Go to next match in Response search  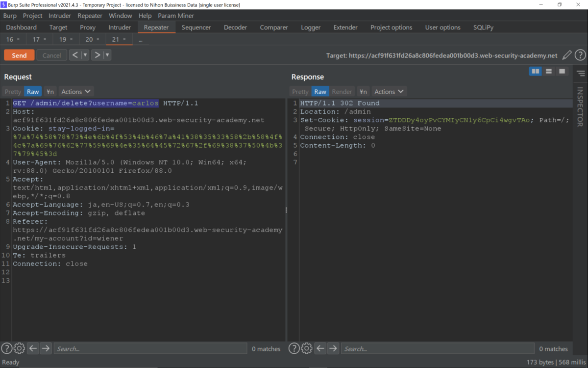(333, 348)
